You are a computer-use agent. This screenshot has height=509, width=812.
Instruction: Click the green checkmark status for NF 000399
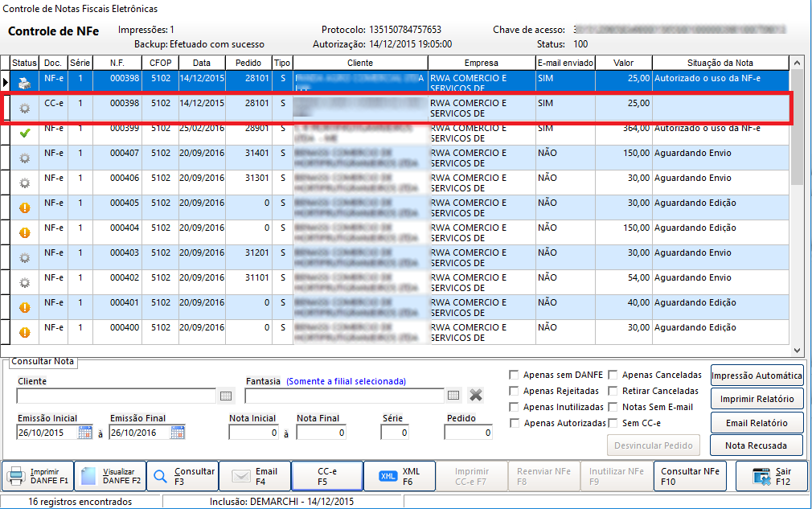coord(24,133)
